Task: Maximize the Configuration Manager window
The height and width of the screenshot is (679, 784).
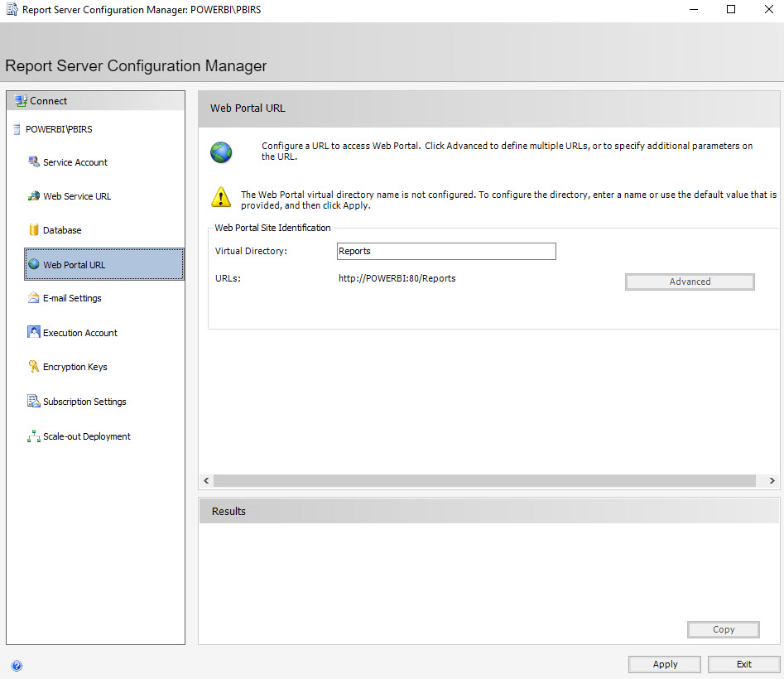Action: [x=731, y=9]
